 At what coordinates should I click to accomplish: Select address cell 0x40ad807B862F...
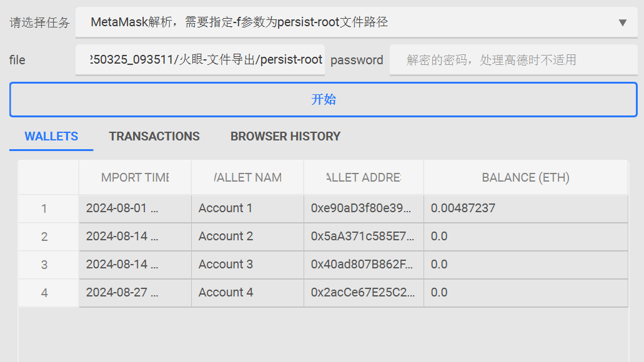click(x=364, y=264)
